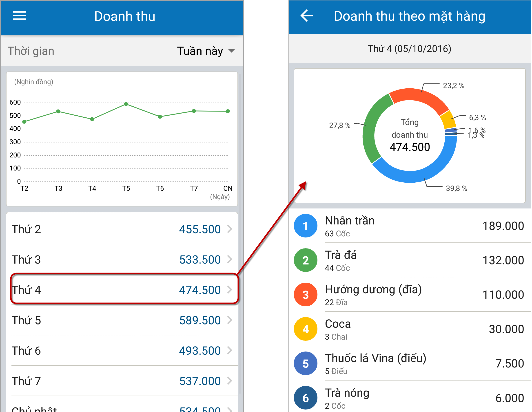The image size is (532, 412).
Task: Click the 39,8 % chart label
Action: coord(456,188)
